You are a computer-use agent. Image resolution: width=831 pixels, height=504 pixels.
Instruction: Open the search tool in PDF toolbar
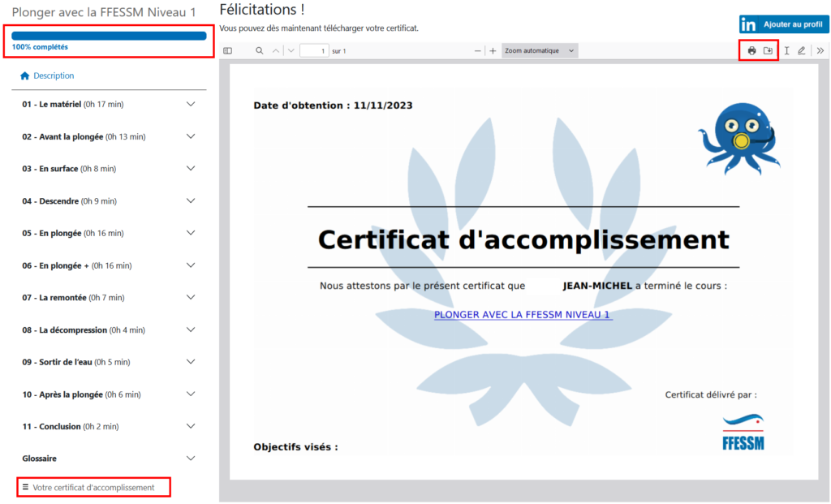(x=260, y=51)
